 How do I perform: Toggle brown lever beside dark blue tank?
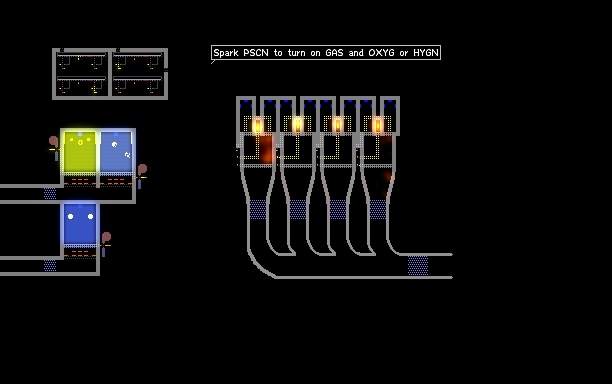pos(105,244)
